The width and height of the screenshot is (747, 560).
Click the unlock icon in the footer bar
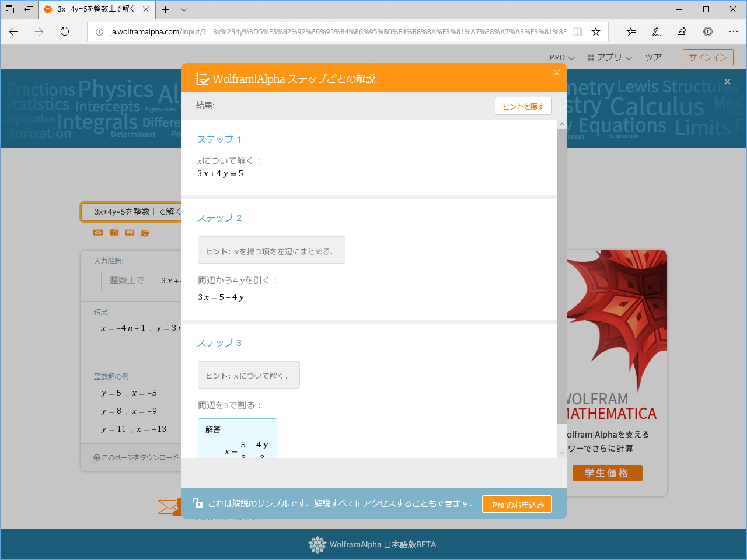tap(198, 502)
